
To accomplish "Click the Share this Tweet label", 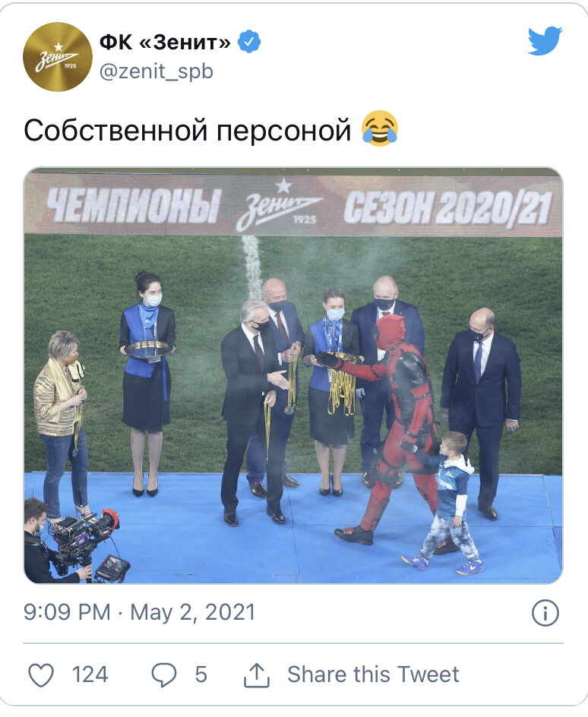I will [373, 674].
